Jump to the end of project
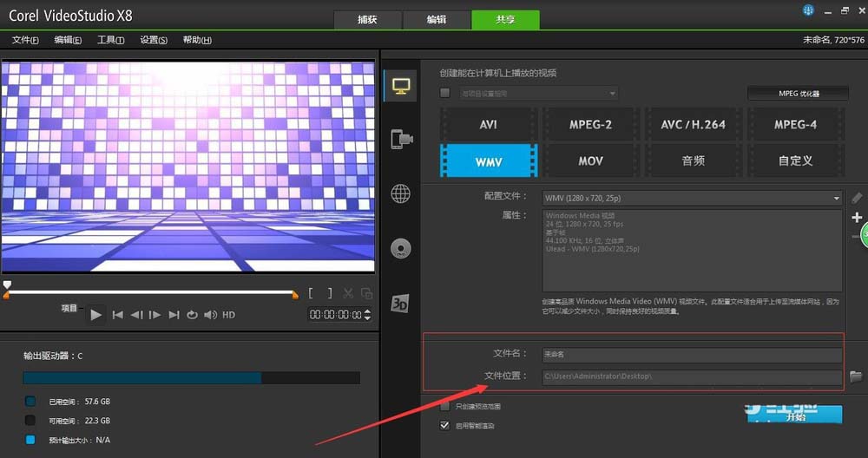The image size is (868, 458). click(x=174, y=315)
